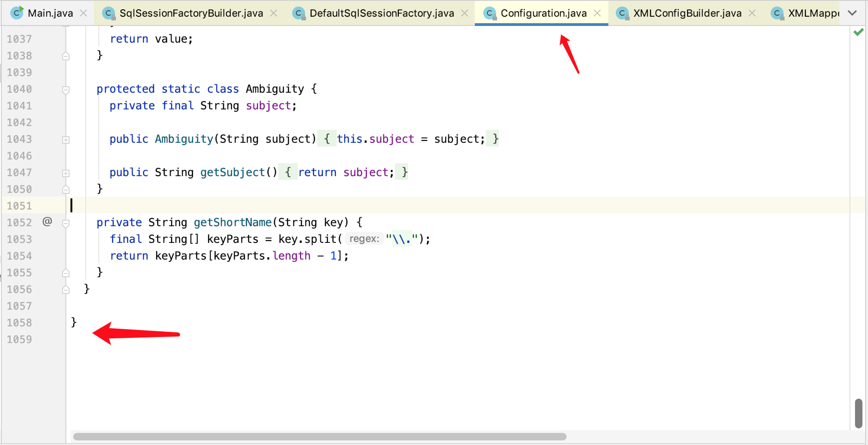868x445 pixels.
Task: Click the @ gutter icon on line 1052
Action: pos(47,222)
